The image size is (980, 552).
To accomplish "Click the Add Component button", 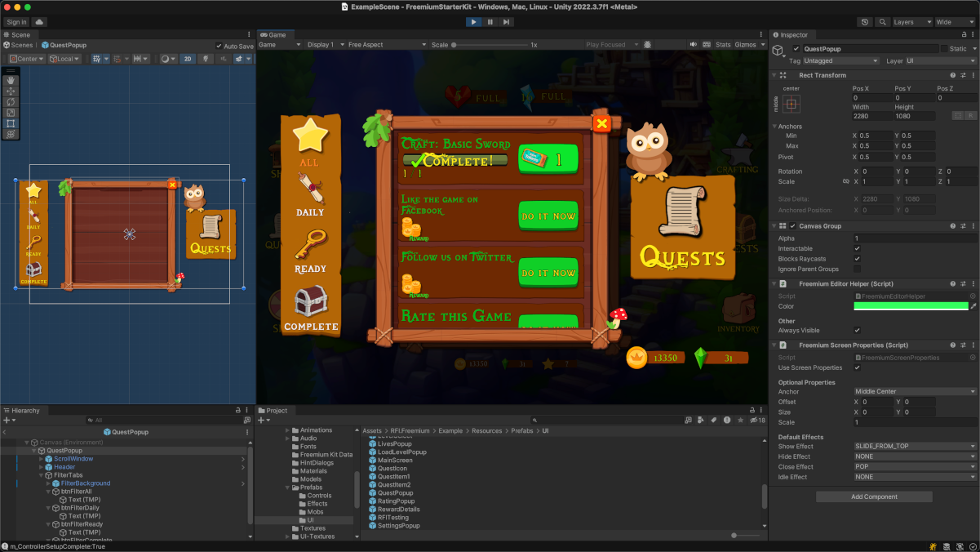I will click(874, 496).
